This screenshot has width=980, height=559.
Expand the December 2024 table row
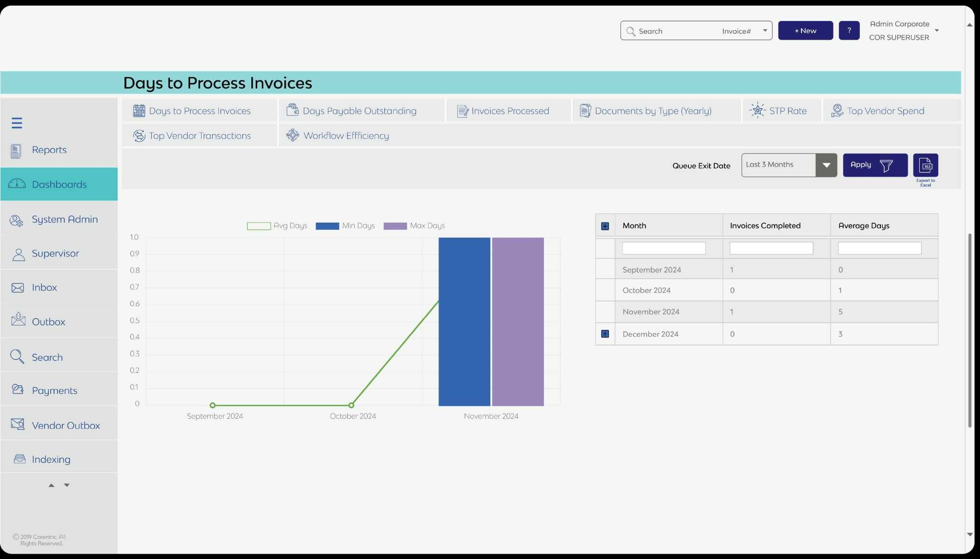pyautogui.click(x=605, y=334)
